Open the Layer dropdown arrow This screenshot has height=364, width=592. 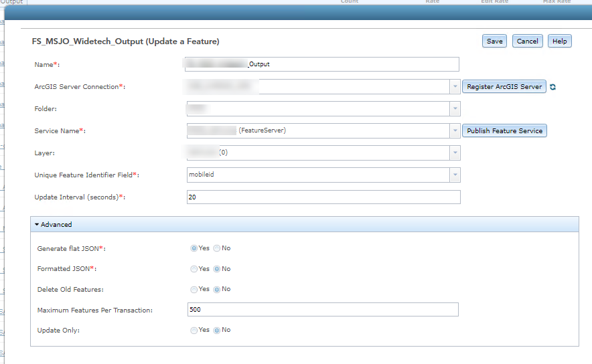(455, 153)
